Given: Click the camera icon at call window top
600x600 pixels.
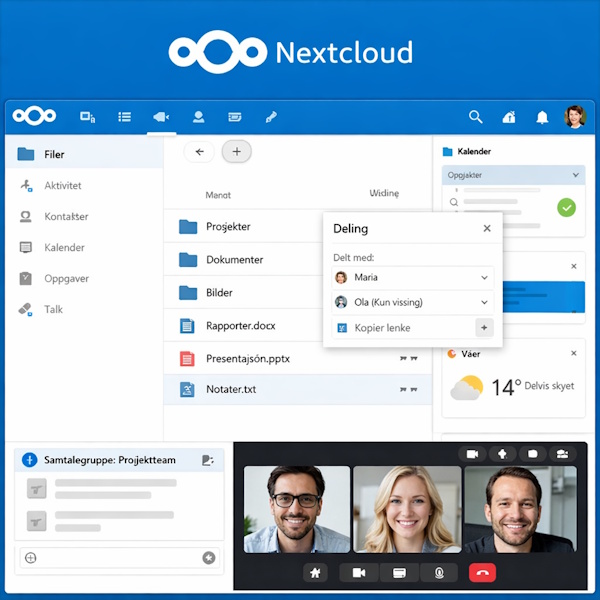Looking at the screenshot, I should pos(472,454).
